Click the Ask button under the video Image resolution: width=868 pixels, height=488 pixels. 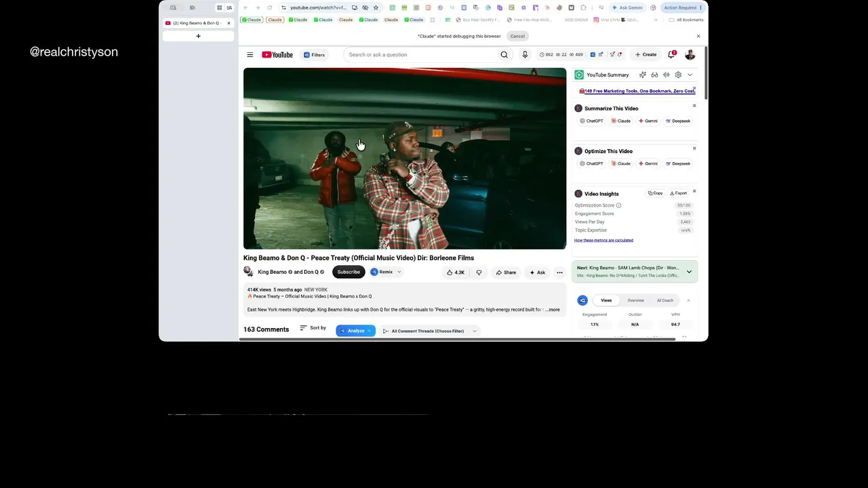point(537,272)
